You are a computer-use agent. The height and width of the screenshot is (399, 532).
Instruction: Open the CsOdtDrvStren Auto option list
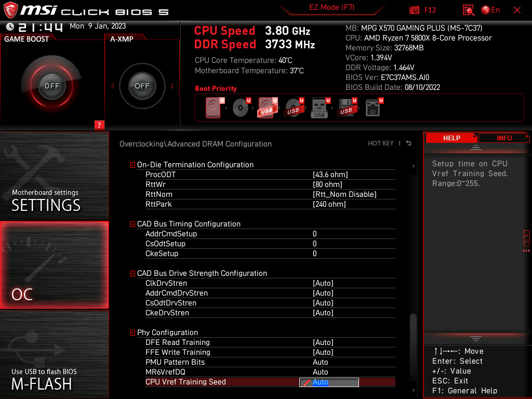pos(323,303)
